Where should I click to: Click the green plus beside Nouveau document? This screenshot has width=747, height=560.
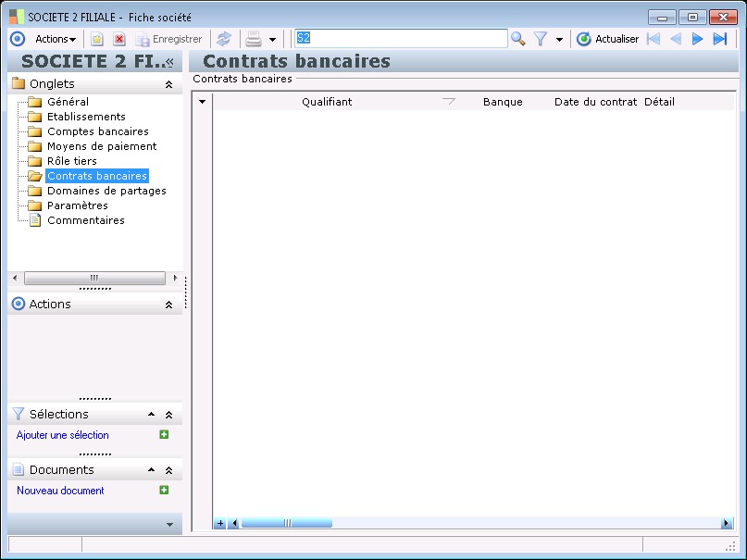click(164, 490)
